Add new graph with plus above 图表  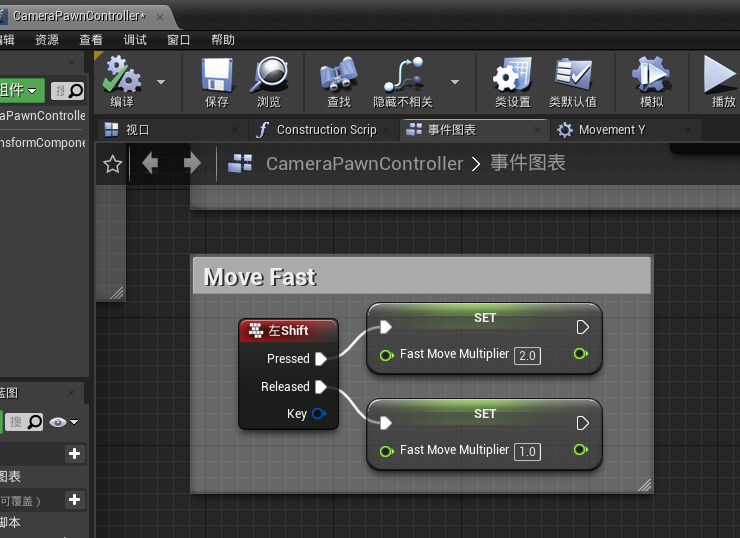coord(74,454)
